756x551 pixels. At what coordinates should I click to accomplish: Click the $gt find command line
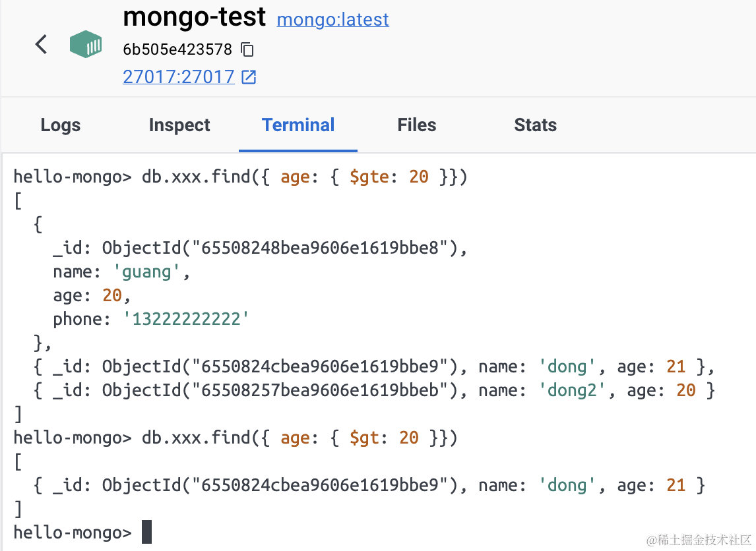(x=299, y=438)
